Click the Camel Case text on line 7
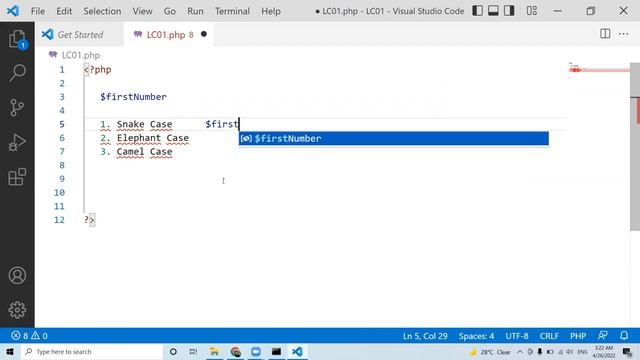The image size is (640, 360). [x=144, y=151]
